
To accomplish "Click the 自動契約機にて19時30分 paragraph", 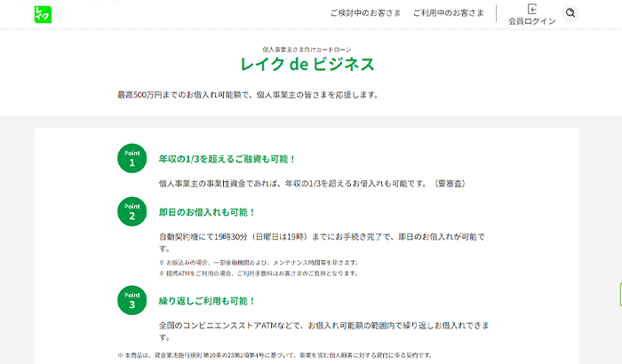I will tap(322, 242).
